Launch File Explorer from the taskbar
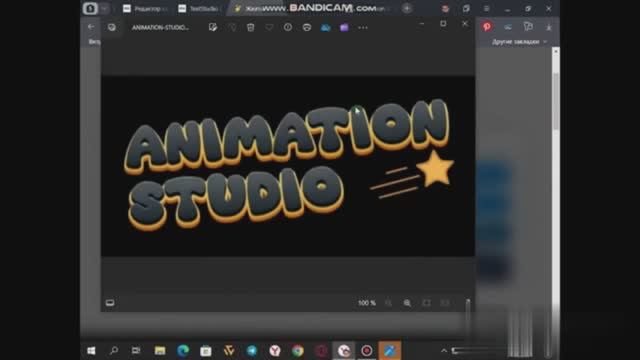The width and height of the screenshot is (640, 360). pos(160,351)
